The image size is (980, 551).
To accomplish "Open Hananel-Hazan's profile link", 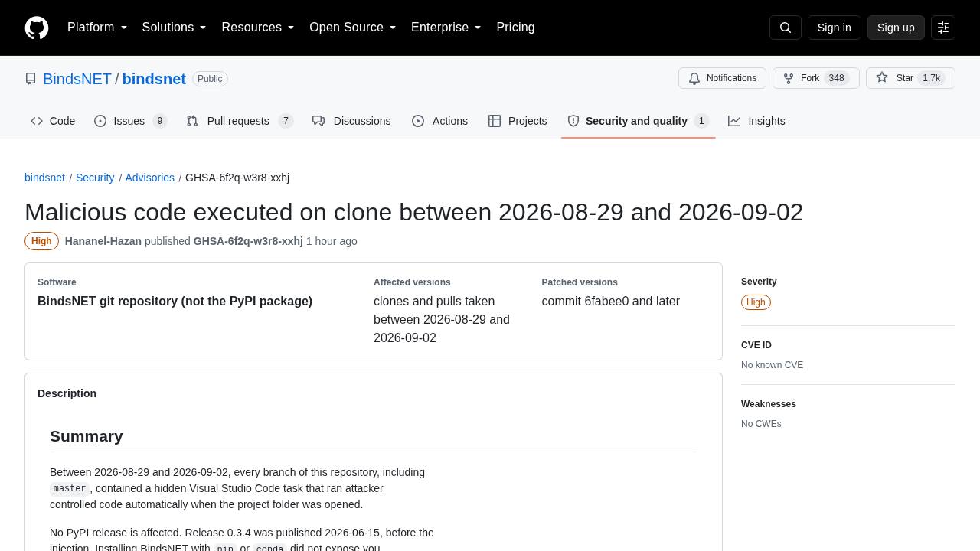I will 103,241.
